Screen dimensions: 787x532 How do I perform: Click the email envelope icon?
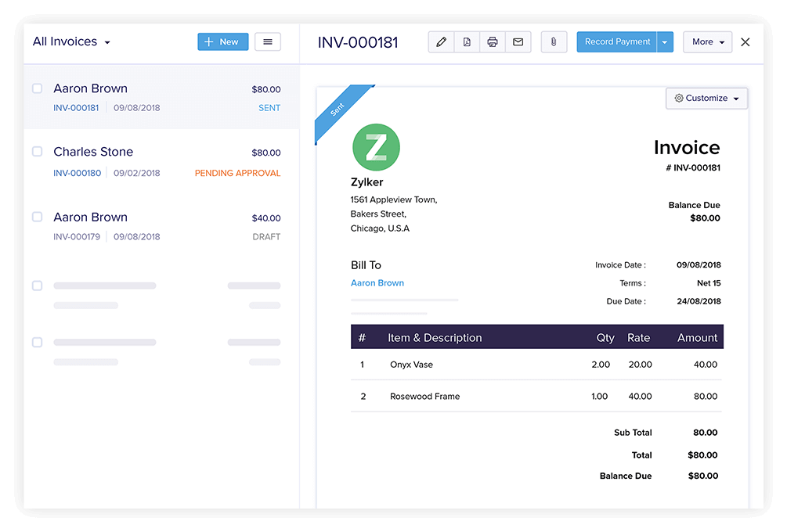tap(518, 41)
